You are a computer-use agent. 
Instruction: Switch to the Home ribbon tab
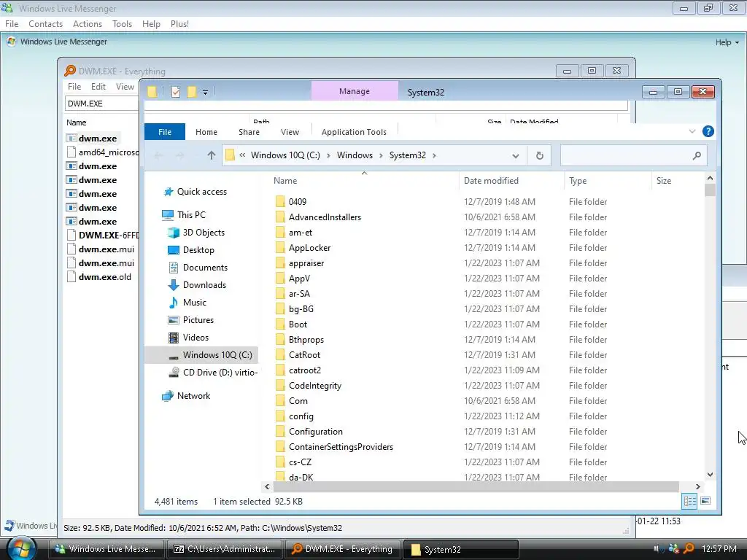click(206, 132)
